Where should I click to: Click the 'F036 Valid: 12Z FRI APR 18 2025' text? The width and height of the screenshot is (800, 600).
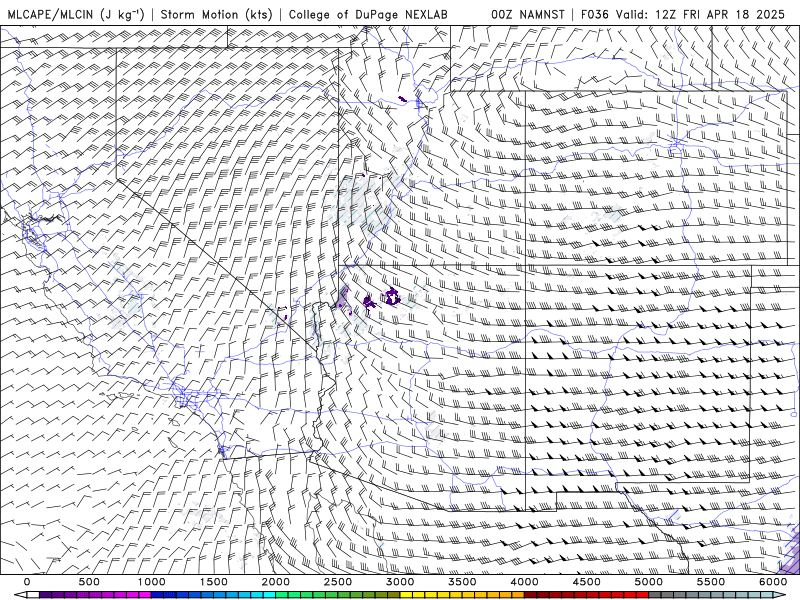(683, 14)
